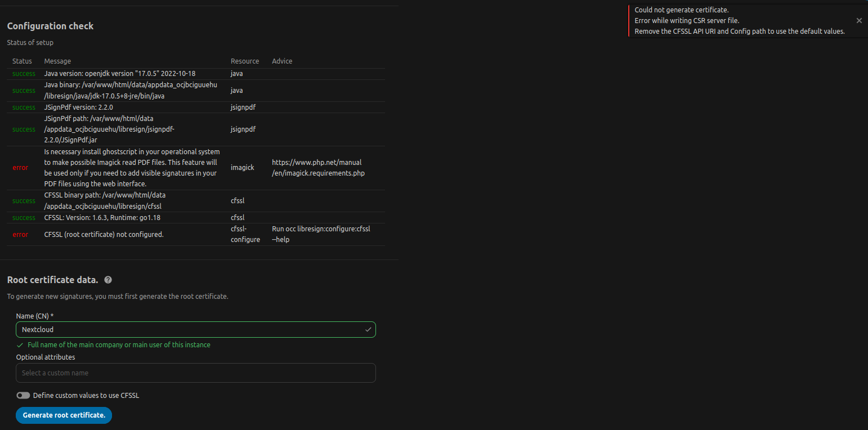
Task: Click the Resource column header
Action: coord(245,61)
